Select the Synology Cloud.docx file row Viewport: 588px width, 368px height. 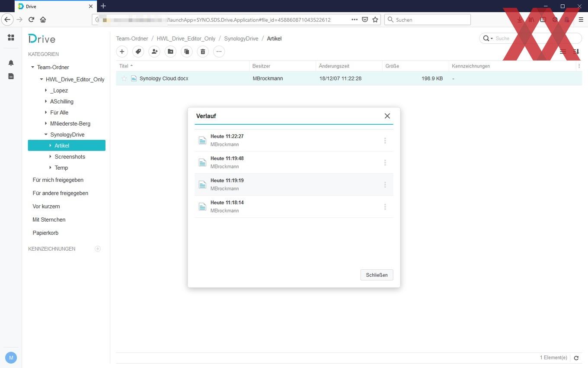click(349, 78)
